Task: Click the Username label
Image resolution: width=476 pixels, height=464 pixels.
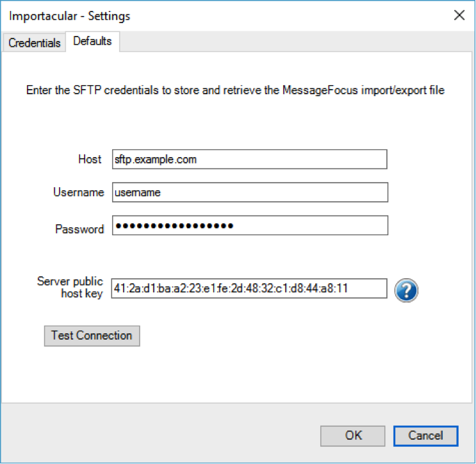Action: click(x=79, y=192)
